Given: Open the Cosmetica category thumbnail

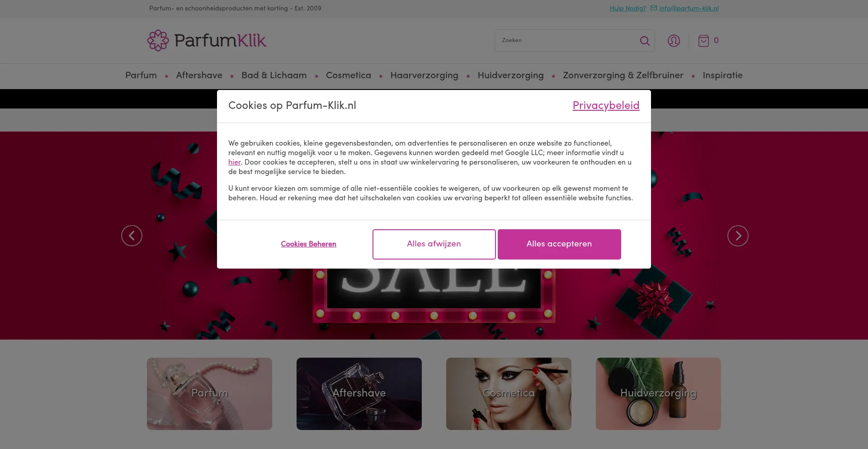Looking at the screenshot, I should (x=509, y=394).
